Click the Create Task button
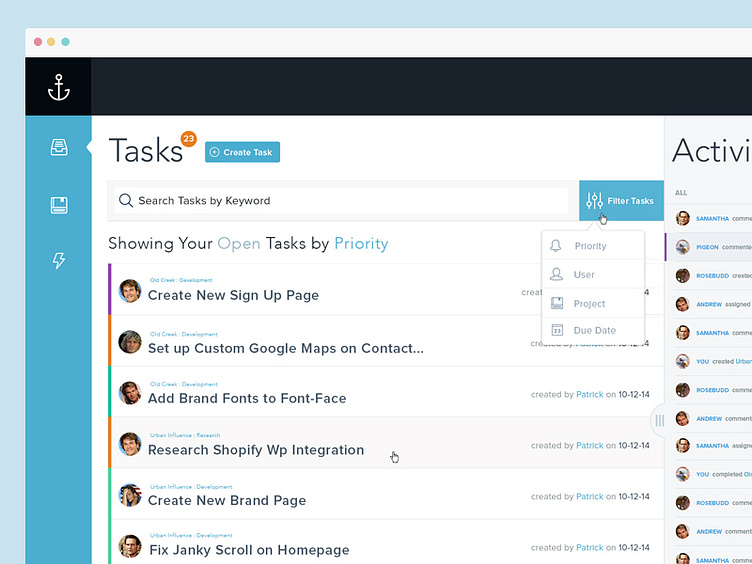This screenshot has height=564, width=752. pyautogui.click(x=242, y=152)
